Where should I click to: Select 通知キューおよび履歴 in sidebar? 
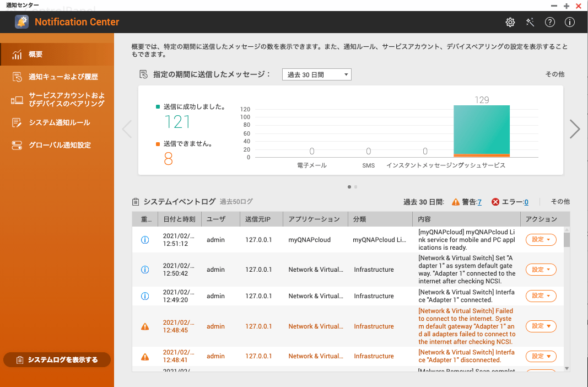63,77
